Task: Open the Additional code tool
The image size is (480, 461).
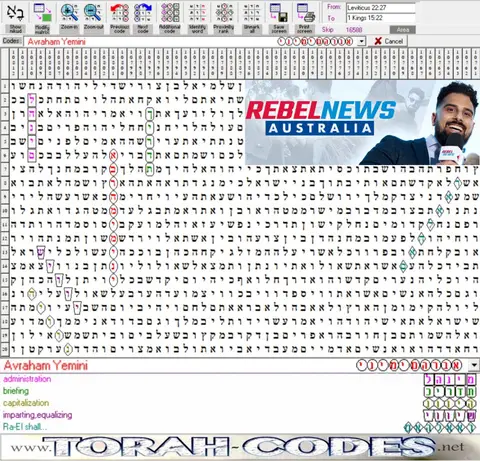Action: (170, 12)
